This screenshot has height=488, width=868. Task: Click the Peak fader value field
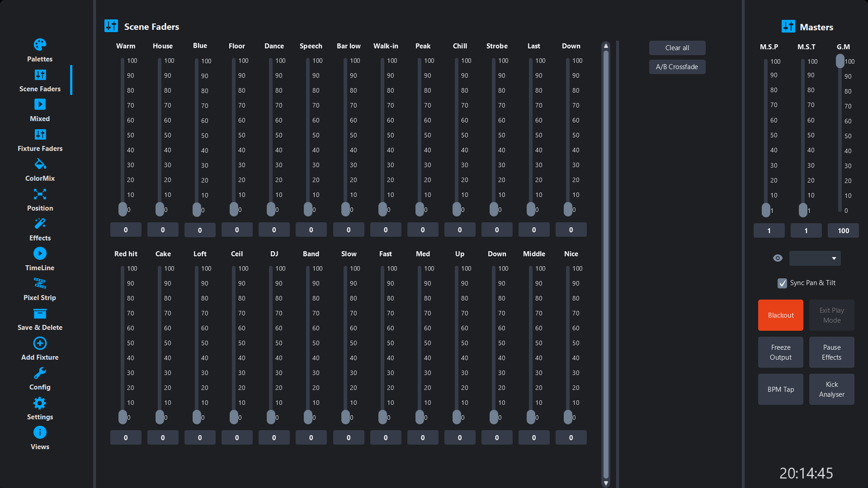(x=423, y=230)
